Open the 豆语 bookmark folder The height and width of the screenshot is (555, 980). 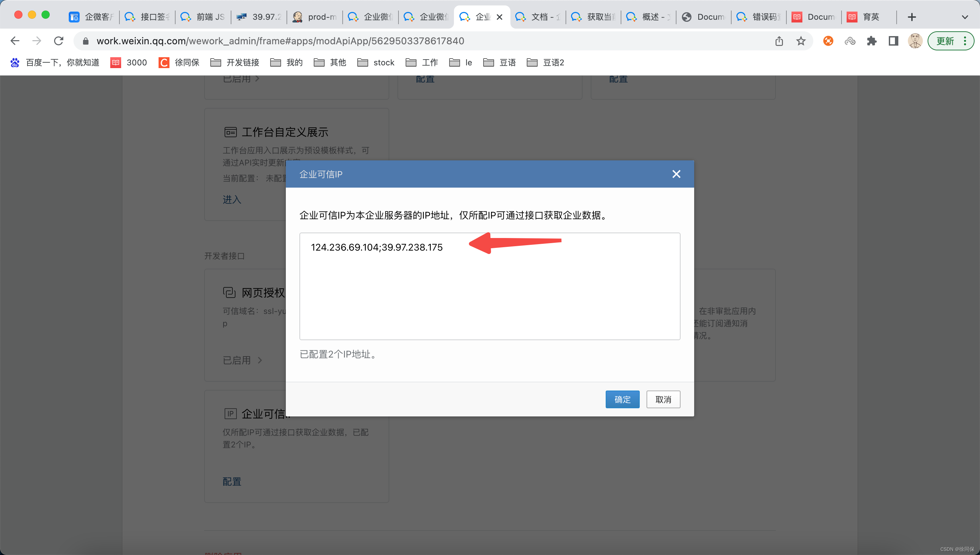click(x=499, y=63)
